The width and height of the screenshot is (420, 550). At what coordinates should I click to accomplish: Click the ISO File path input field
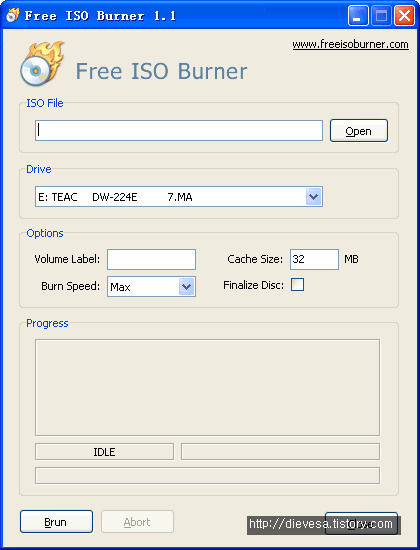tap(179, 130)
